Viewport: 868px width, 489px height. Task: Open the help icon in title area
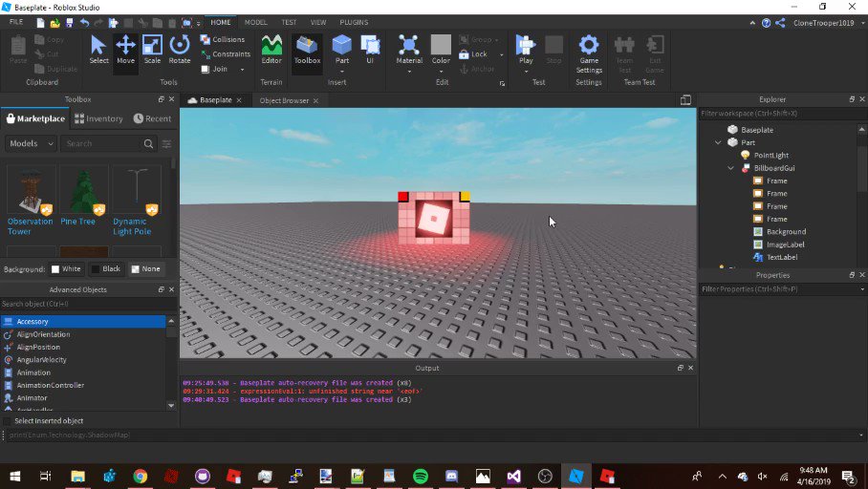(x=766, y=23)
